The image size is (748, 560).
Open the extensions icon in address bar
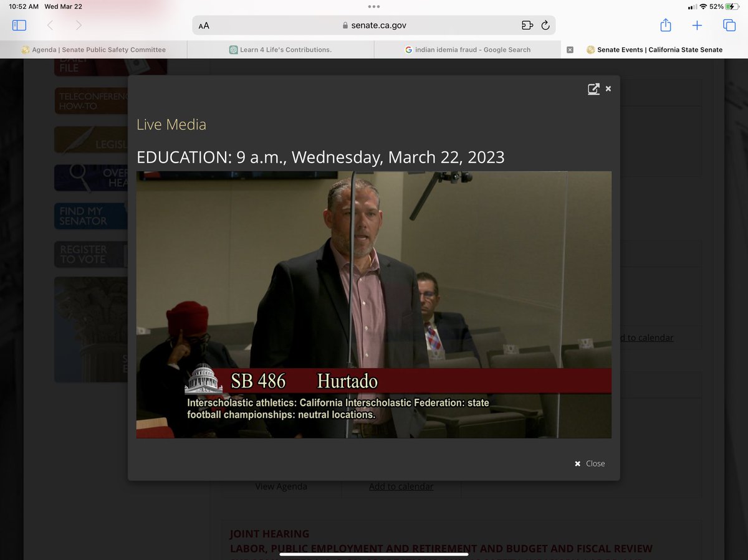[527, 26]
